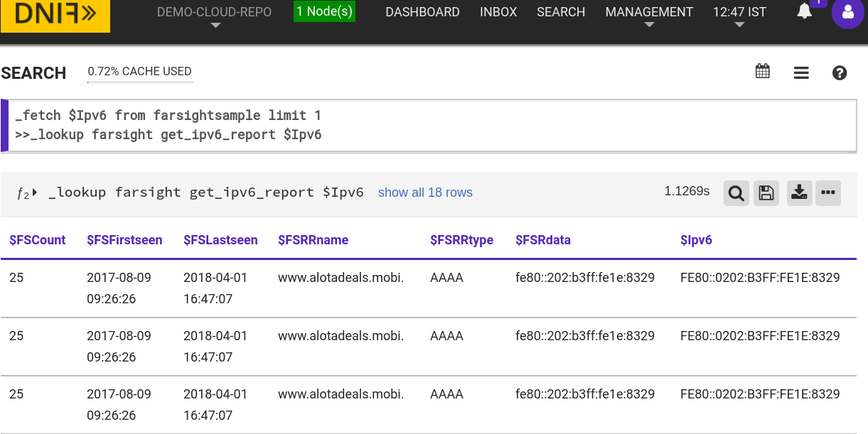Show all 18 rows of results
This screenshot has height=434, width=868.
click(425, 192)
